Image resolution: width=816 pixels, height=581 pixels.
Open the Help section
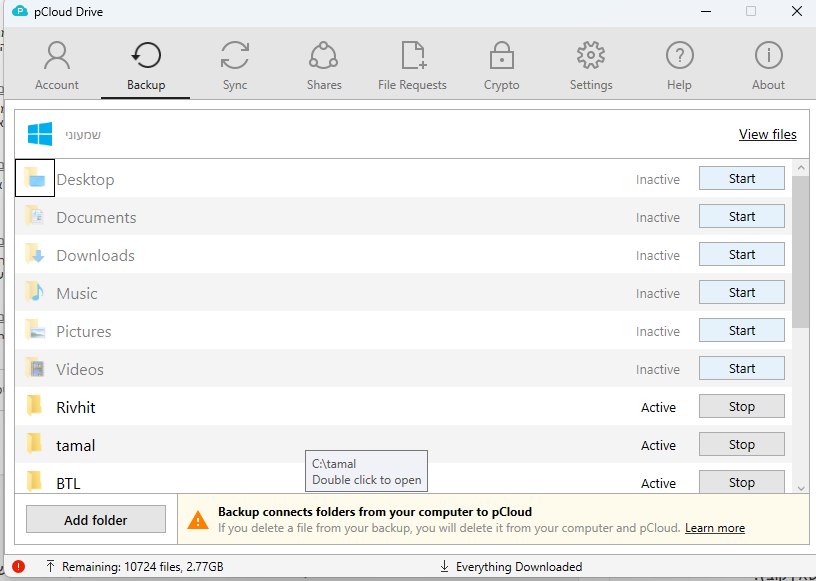[x=679, y=66]
